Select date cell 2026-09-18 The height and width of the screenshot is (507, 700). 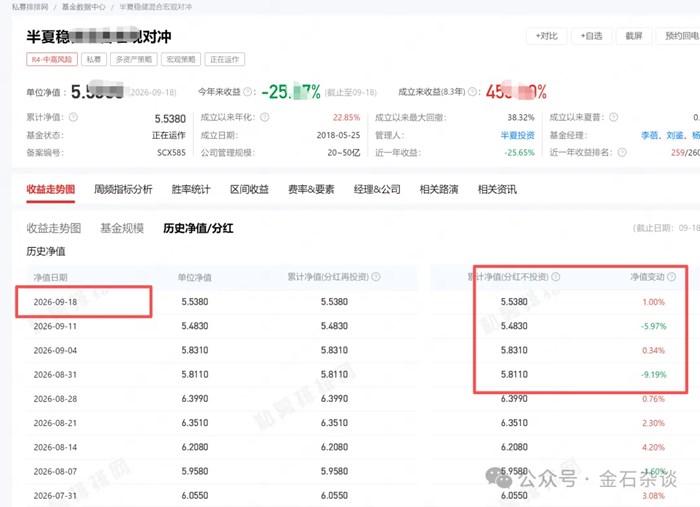pos(55,302)
